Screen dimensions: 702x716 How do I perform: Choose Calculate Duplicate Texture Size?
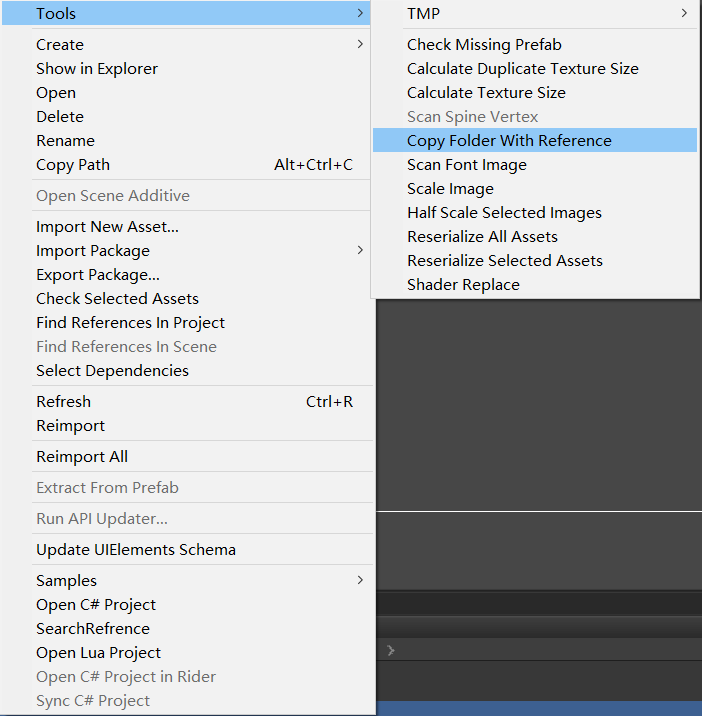[x=522, y=69]
